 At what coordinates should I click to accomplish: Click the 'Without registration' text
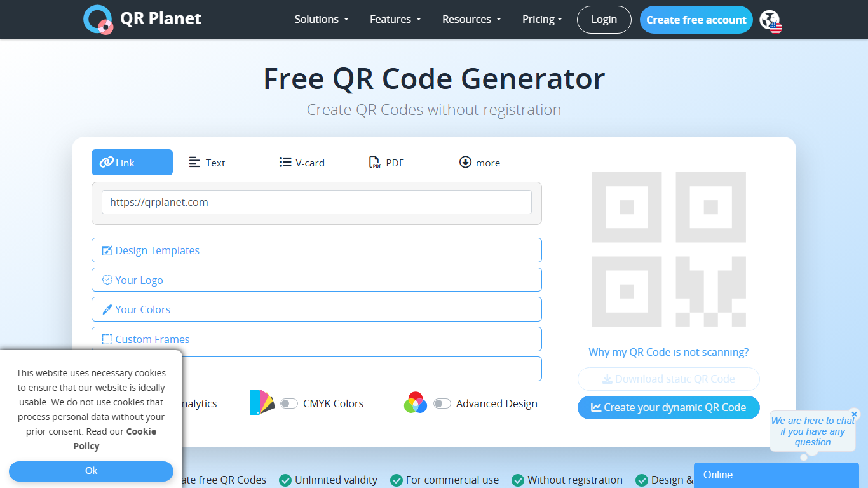tap(575, 480)
